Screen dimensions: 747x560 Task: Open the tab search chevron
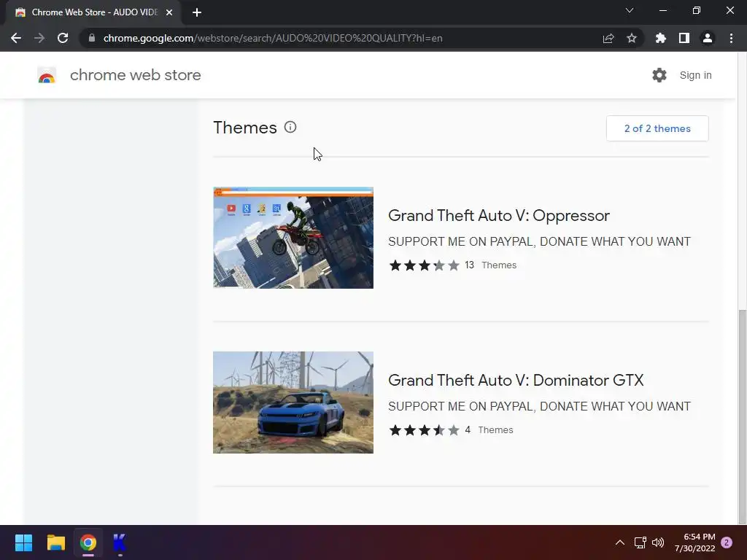[x=630, y=10]
